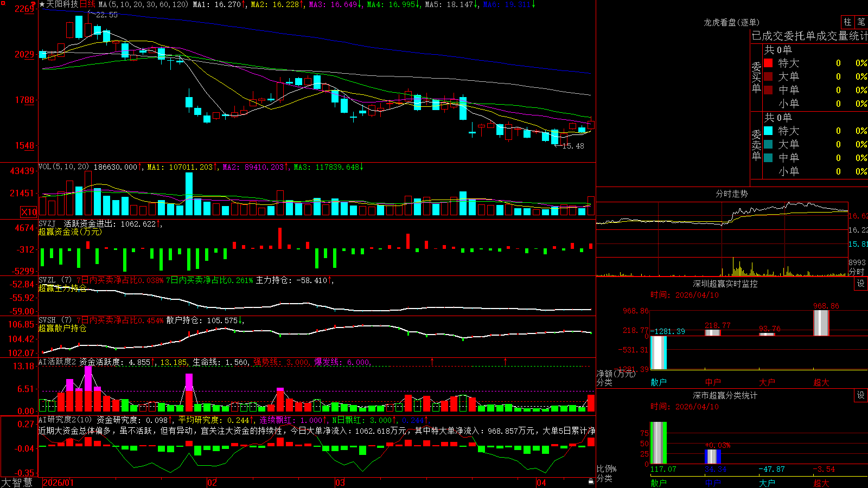Open 设 settings for 深市超赢分类统计

point(861,395)
